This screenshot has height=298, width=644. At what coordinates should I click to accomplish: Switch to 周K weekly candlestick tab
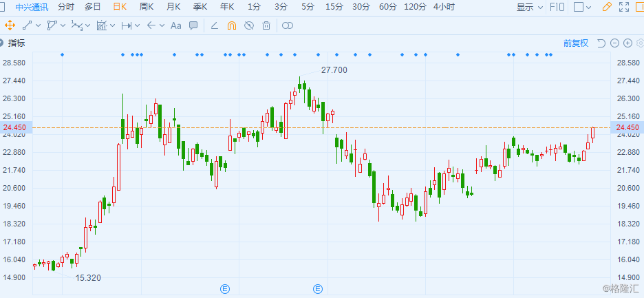coord(147,7)
